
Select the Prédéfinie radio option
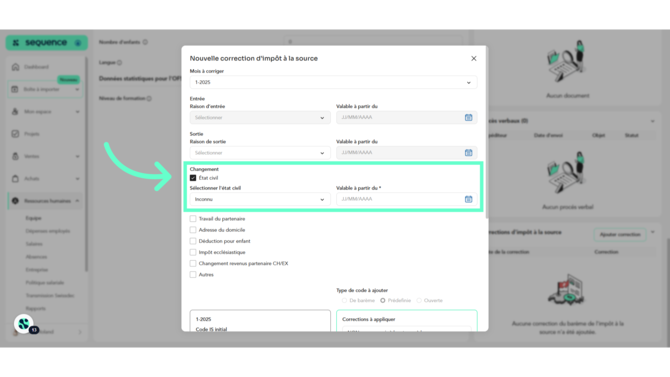point(383,300)
